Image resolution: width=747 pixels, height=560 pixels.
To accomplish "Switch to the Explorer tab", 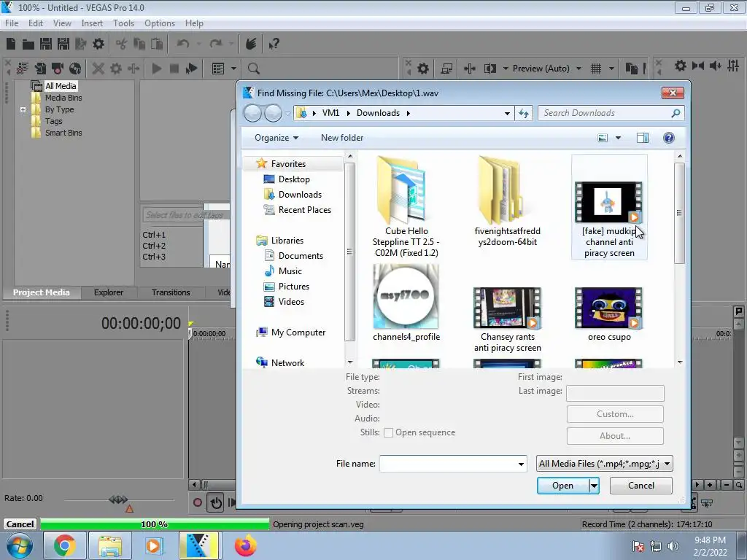I will tap(109, 292).
